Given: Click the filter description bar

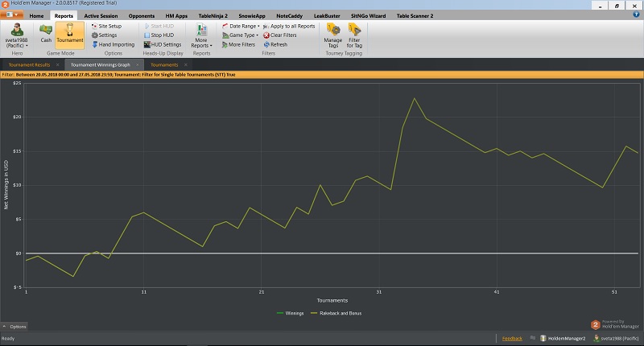Looking at the screenshot, I should (x=321, y=75).
